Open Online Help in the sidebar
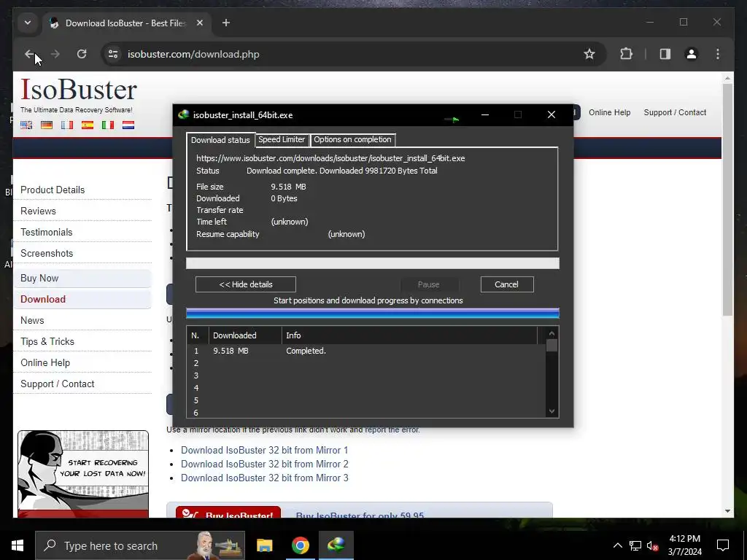Viewport: 747px width, 560px height. (x=45, y=363)
